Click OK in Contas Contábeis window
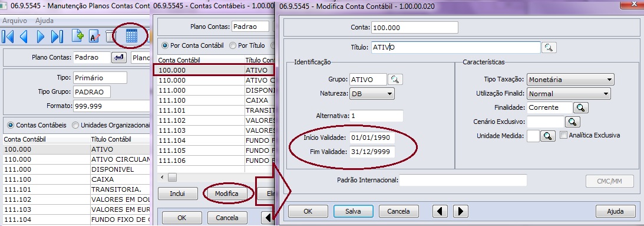Viewport: 644px width, 226px height. coord(182,217)
